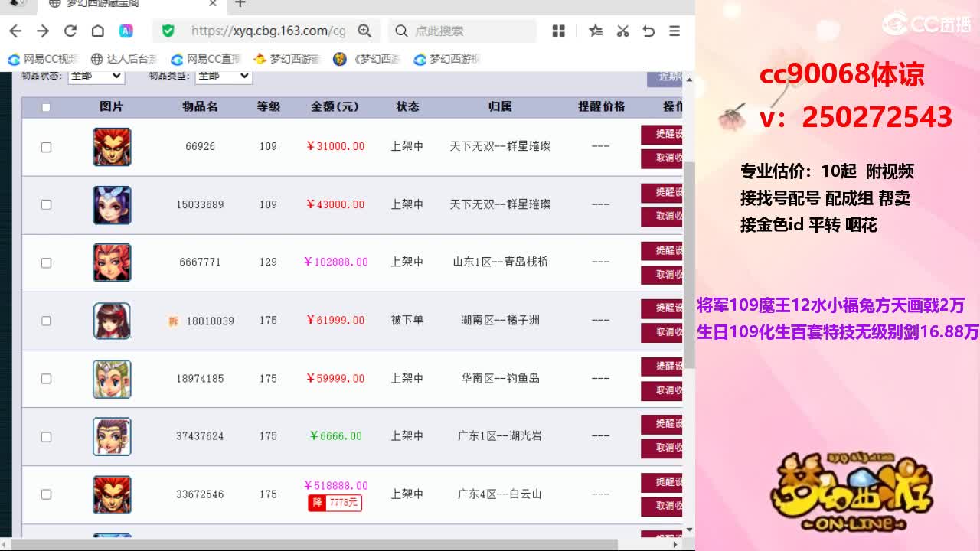The height and width of the screenshot is (551, 980).
Task: Open the browser hamburger menu
Action: (675, 31)
